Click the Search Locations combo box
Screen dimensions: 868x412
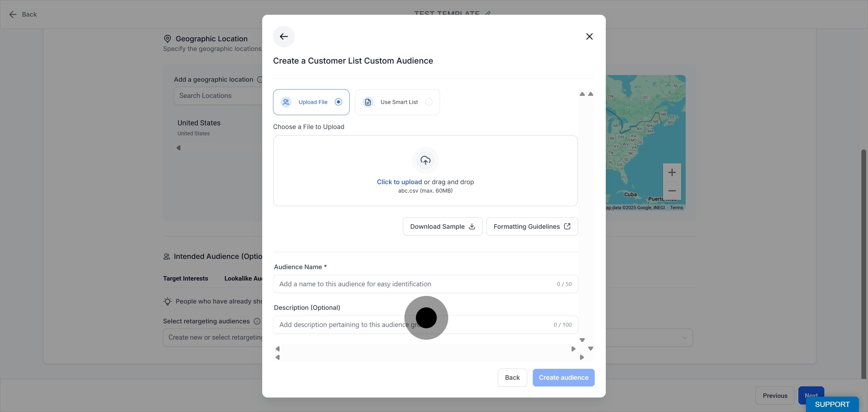[x=218, y=96]
